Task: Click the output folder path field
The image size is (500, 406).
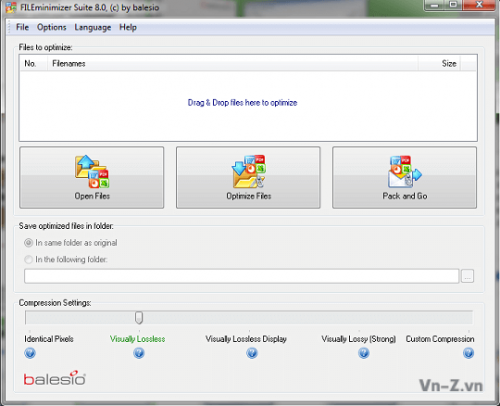Action: [x=241, y=276]
